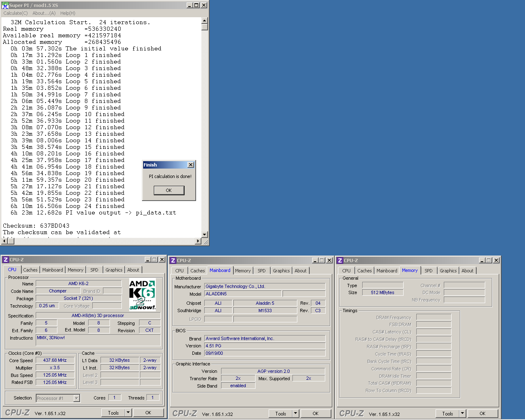
Task: Click Super PI horizontal scrollbar left arrow
Action: click(x=4, y=241)
